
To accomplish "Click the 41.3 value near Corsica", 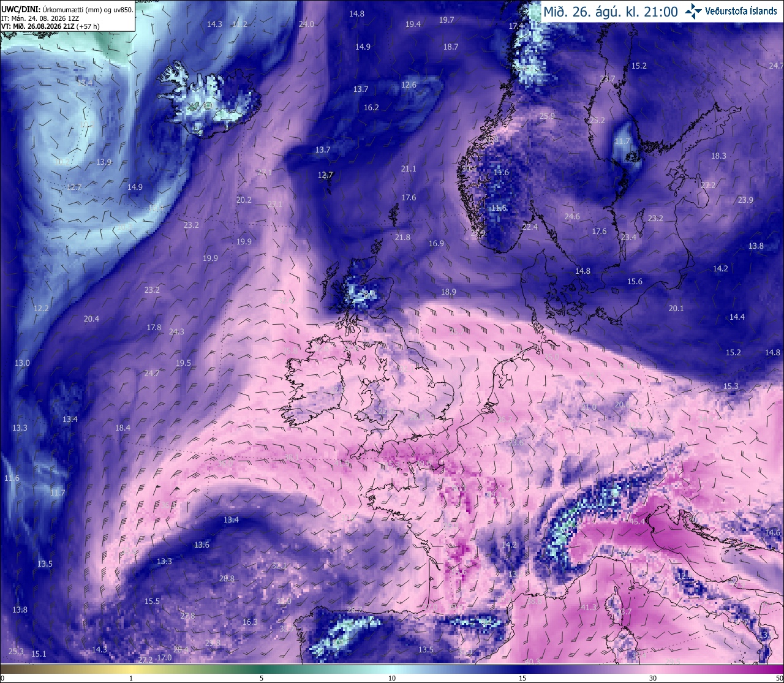I will pyautogui.click(x=588, y=607).
